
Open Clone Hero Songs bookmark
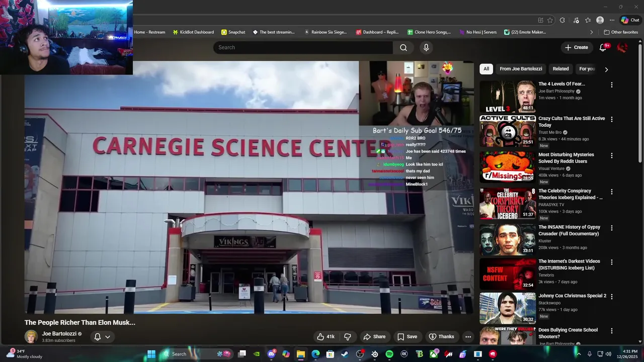[429, 32]
